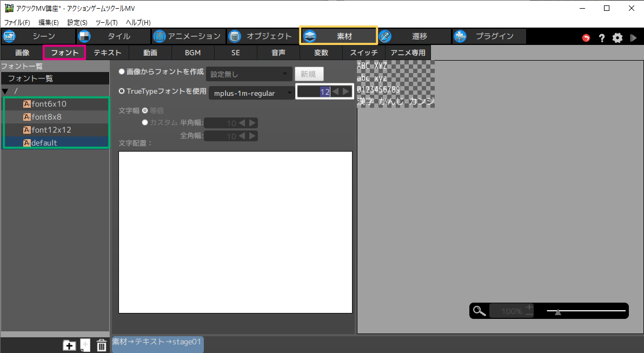The height and width of the screenshot is (353, 644).
Task: Switch to the テキスト tab
Action: pyautogui.click(x=108, y=53)
